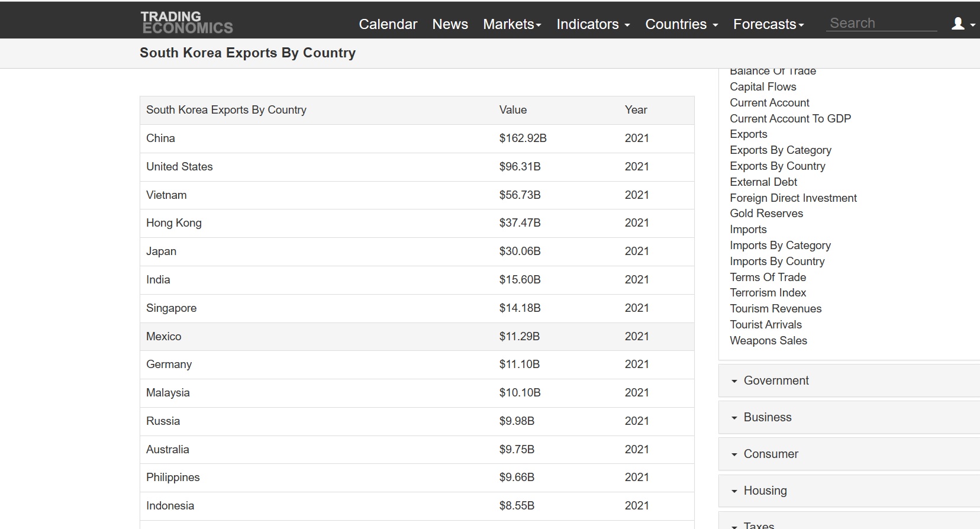
Task: Open Current Account To GDP link
Action: pos(790,119)
